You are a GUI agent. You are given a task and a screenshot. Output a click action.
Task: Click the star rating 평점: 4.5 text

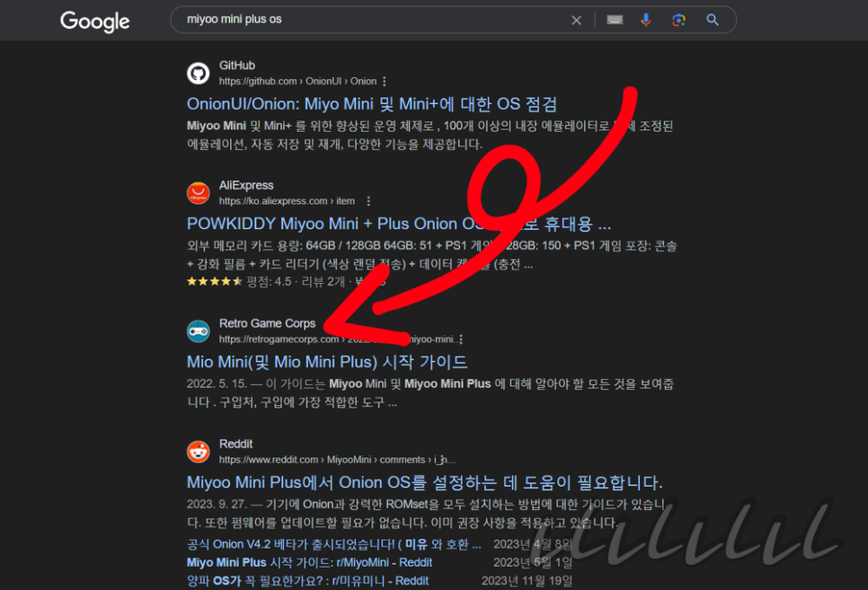269,282
